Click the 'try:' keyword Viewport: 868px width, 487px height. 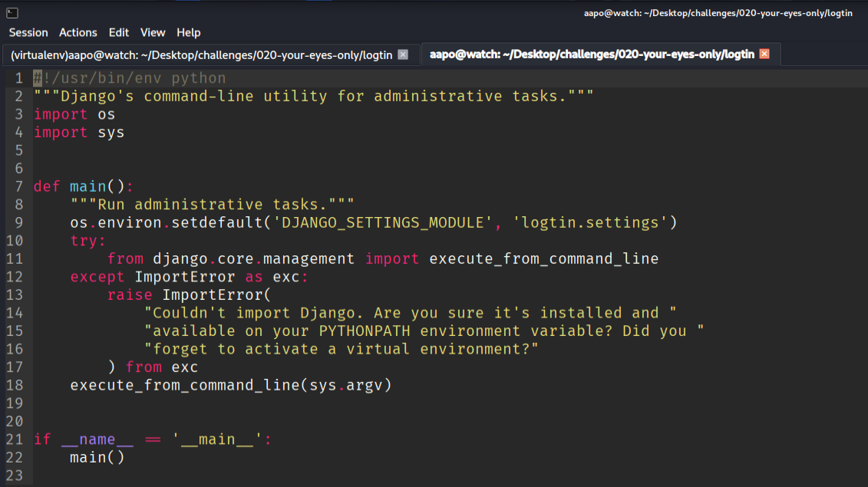pyautogui.click(x=88, y=241)
